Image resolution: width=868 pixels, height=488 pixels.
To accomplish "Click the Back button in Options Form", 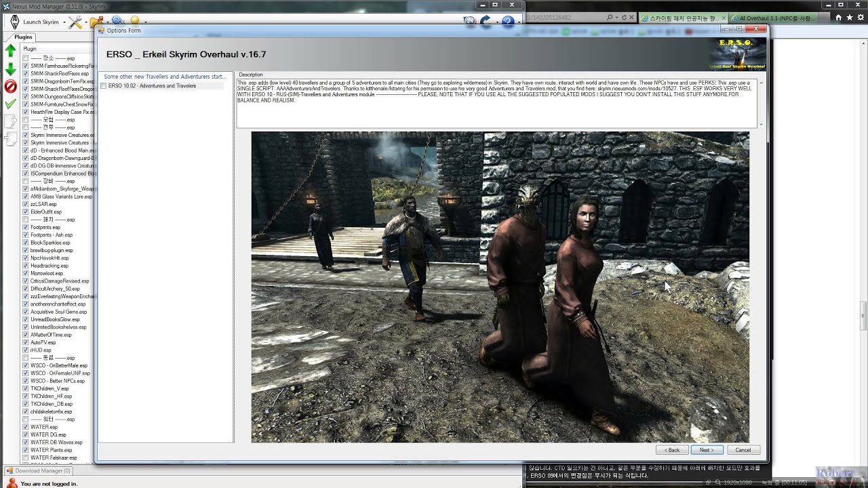I will pos(672,450).
